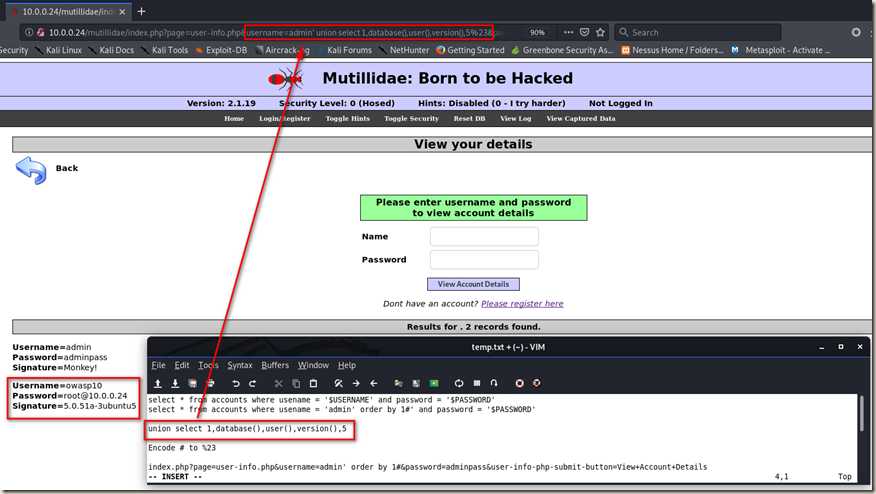This screenshot has width=876, height=494.
Task: Open the File menu in VIM
Action: 159,365
